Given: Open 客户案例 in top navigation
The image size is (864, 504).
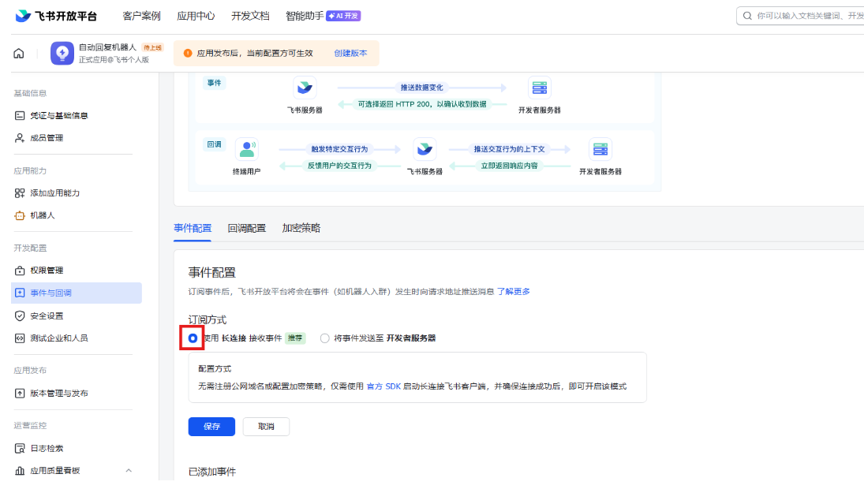Looking at the screenshot, I should coord(141,16).
